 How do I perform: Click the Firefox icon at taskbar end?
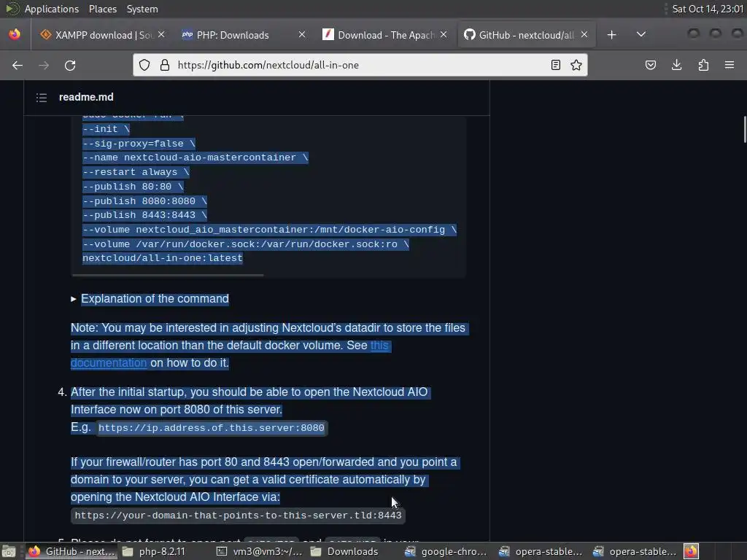tap(691, 551)
